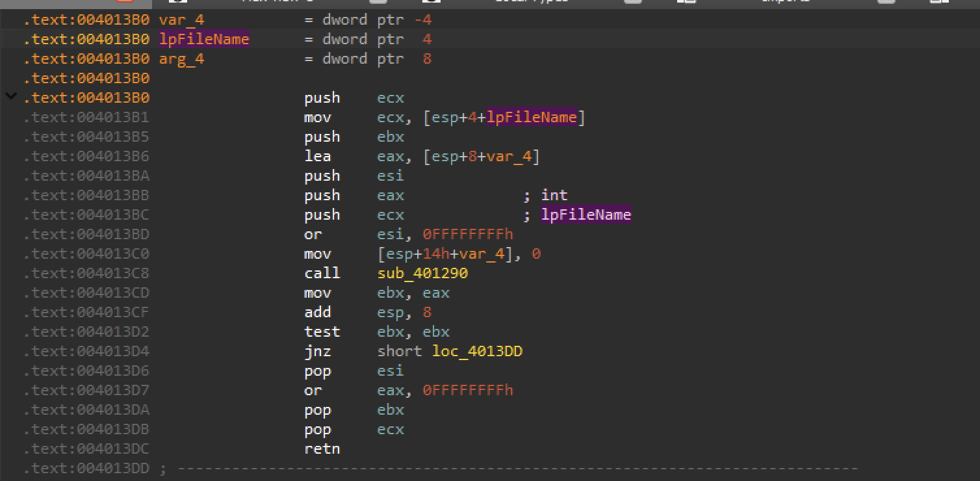Click the 'esp, 8' operands of add
The height and width of the screenshot is (481, 980).
[404, 313]
